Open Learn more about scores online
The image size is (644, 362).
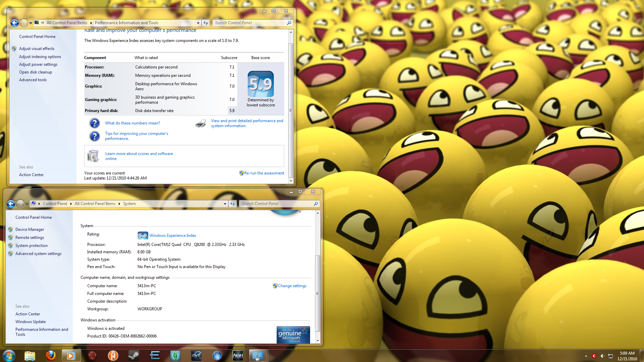139,156
